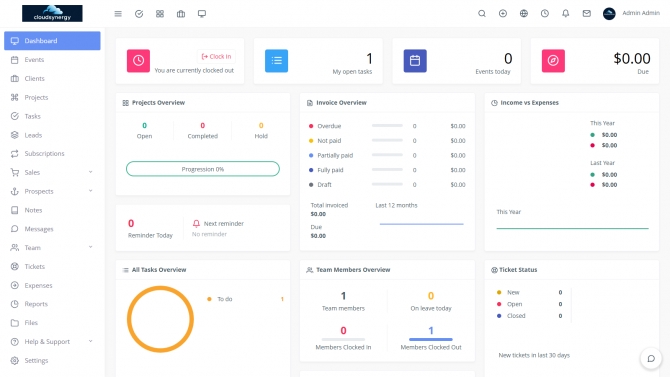Open the monitor shortcut icon in top bar

(202, 14)
